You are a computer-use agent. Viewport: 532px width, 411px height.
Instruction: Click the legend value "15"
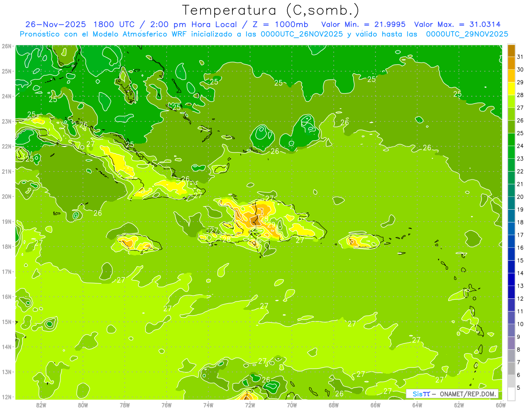click(520, 260)
